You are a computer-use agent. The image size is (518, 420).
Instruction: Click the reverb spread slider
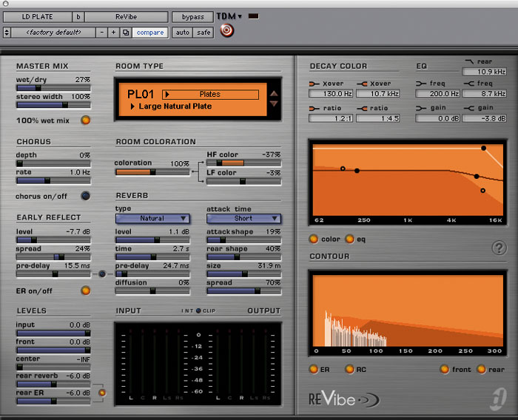click(243, 291)
